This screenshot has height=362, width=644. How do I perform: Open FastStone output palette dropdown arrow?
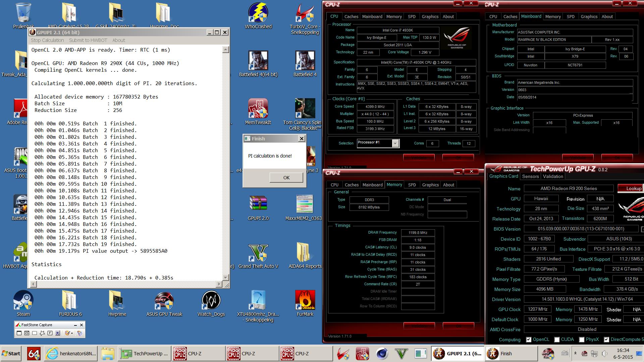coord(72,333)
